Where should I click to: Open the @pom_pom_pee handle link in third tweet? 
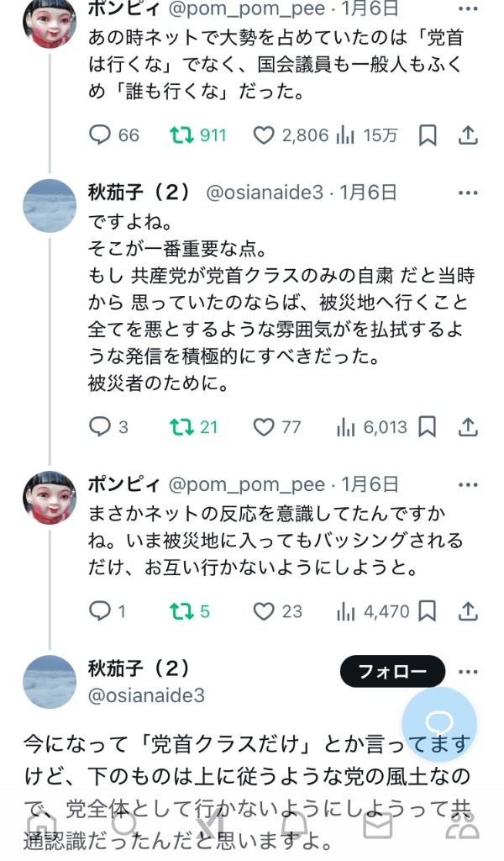247,485
